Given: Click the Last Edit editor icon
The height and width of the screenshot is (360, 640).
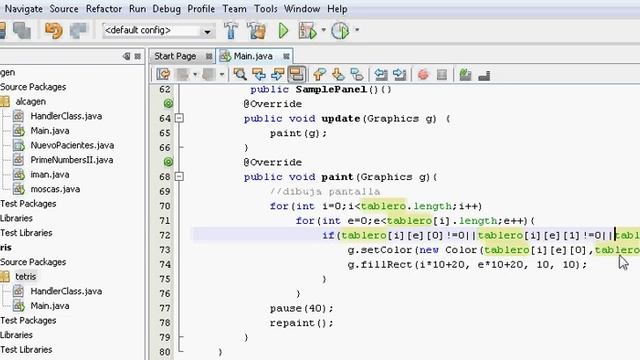Looking at the screenshot, I should tap(163, 74).
